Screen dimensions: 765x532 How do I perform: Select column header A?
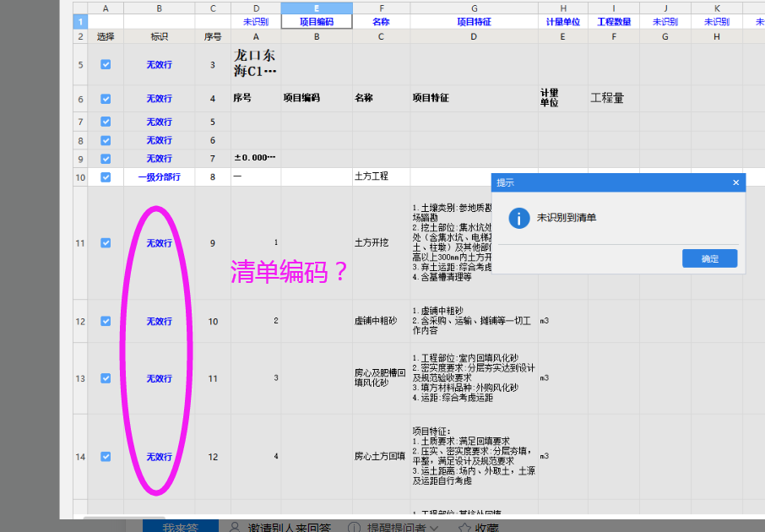point(106,8)
